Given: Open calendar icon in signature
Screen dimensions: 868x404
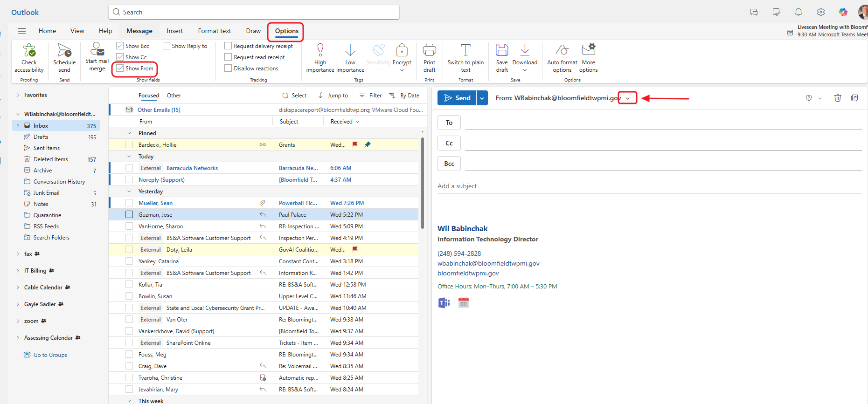Looking at the screenshot, I should pos(463,303).
